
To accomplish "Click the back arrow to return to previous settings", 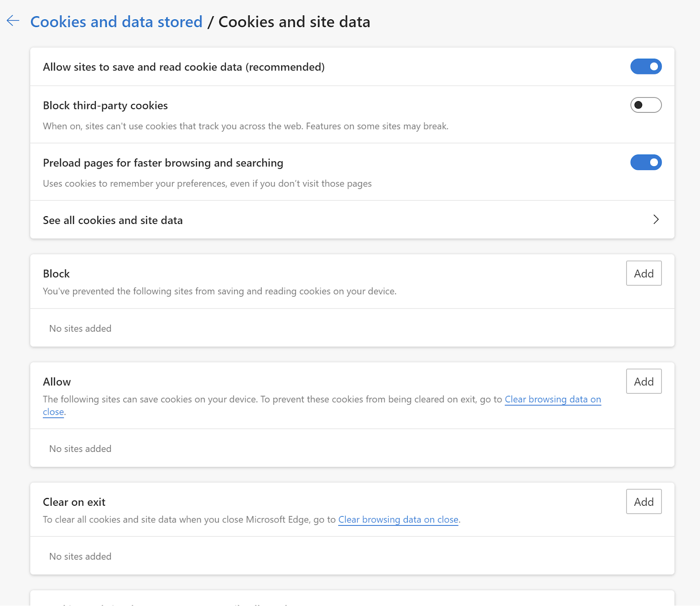I will (x=14, y=21).
